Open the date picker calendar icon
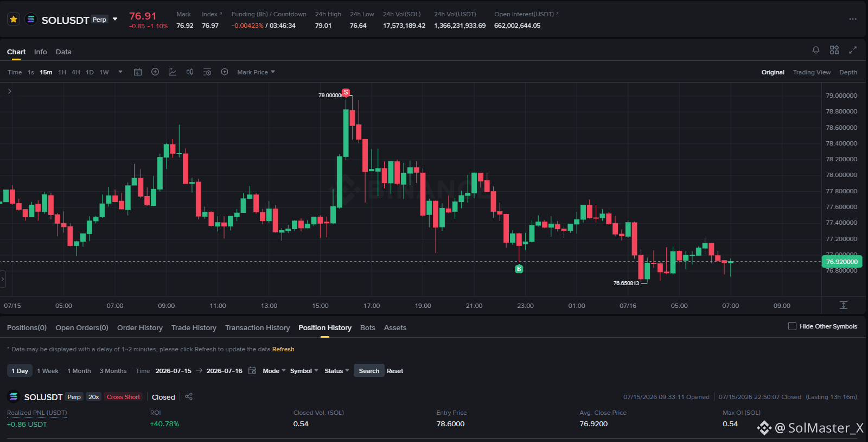 click(252, 371)
